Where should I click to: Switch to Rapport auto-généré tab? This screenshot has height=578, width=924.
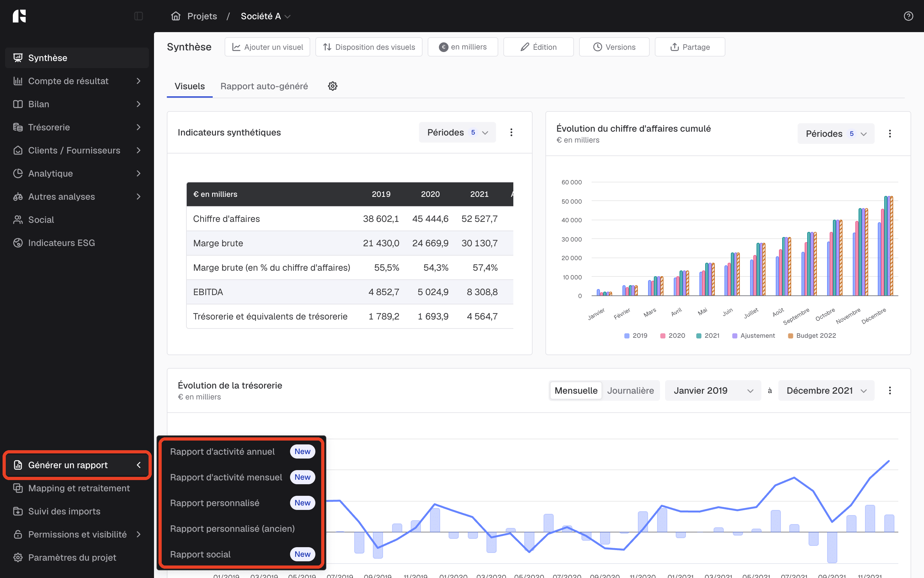point(264,86)
